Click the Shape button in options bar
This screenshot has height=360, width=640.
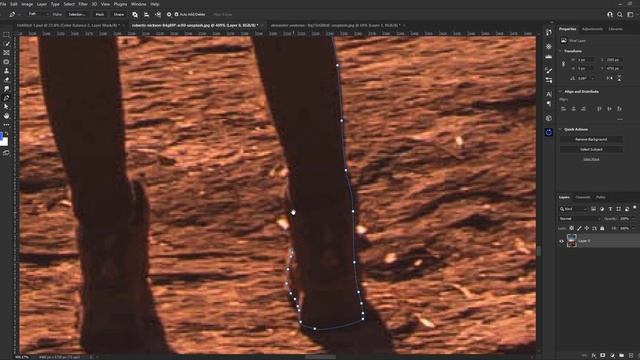click(x=119, y=14)
